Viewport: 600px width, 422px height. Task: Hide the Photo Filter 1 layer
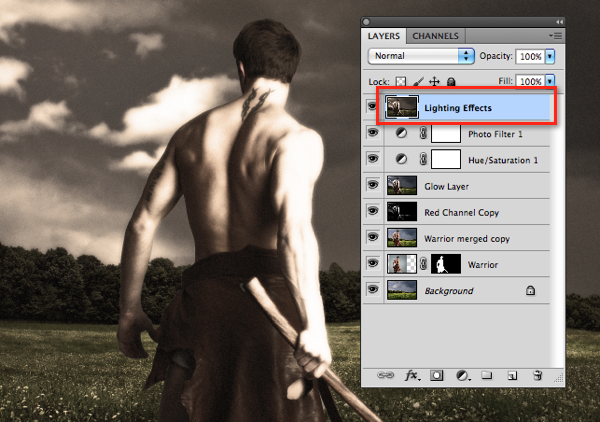click(x=373, y=133)
